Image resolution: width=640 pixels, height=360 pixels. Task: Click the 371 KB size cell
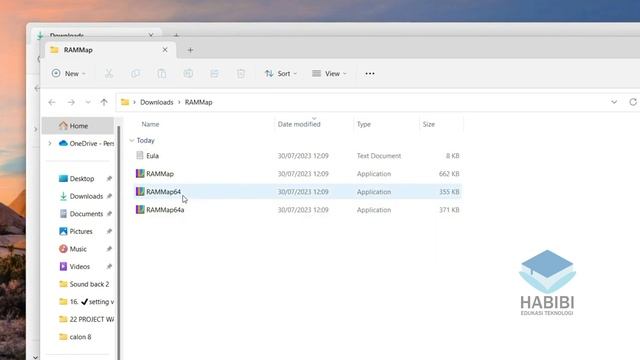point(449,209)
